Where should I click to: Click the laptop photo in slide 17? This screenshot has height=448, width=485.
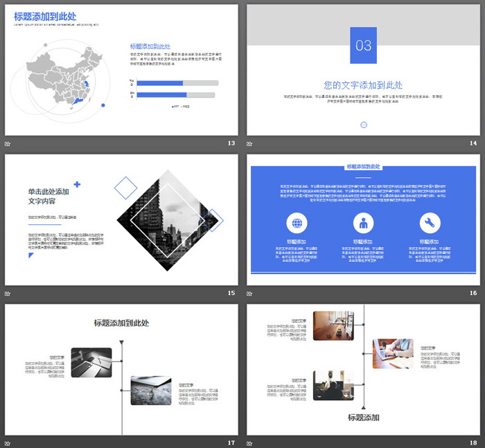click(91, 362)
